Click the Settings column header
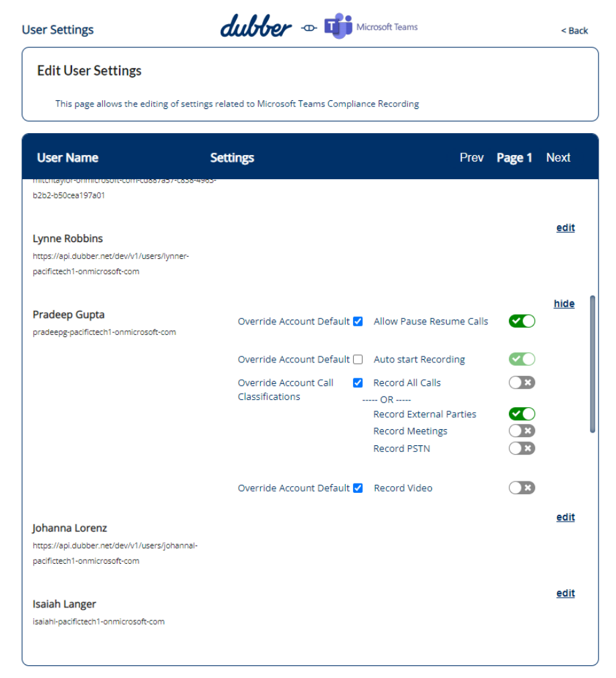 pos(232,158)
